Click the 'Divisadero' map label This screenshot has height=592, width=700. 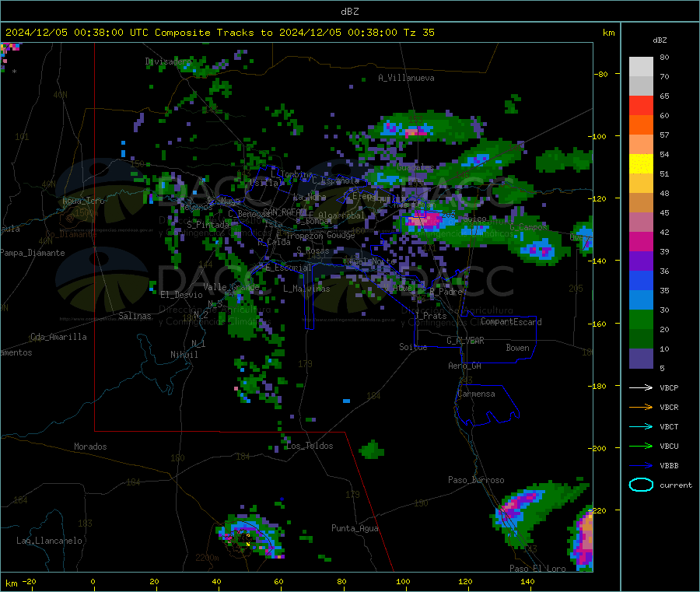[168, 61]
